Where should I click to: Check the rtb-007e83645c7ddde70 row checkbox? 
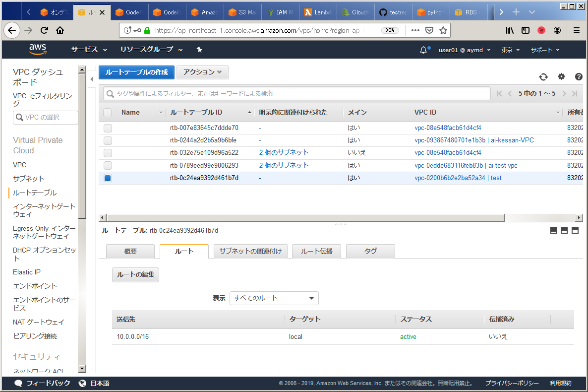point(108,128)
